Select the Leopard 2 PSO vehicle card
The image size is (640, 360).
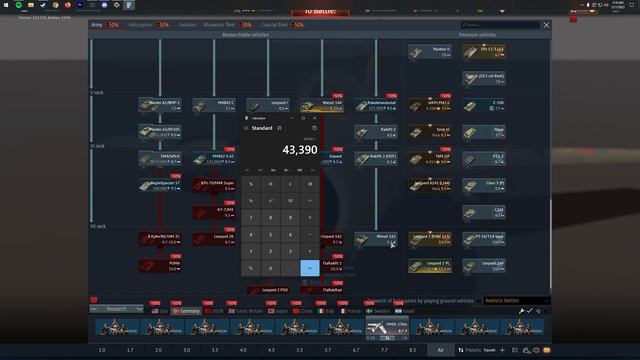(x=268, y=290)
